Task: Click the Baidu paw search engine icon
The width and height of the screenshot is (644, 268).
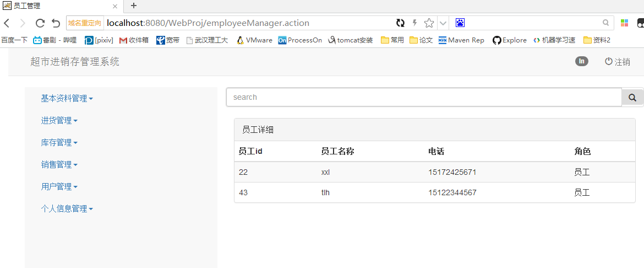Action: click(460, 23)
